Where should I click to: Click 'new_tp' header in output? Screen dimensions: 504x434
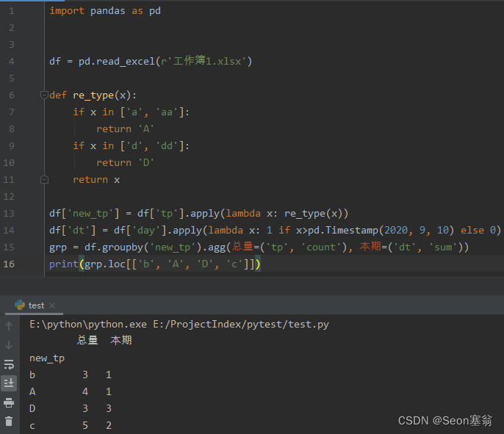(x=47, y=358)
